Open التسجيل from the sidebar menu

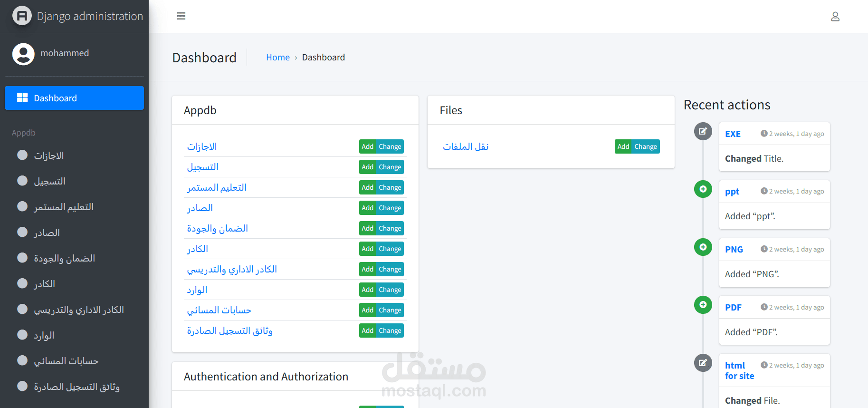[x=74, y=181]
